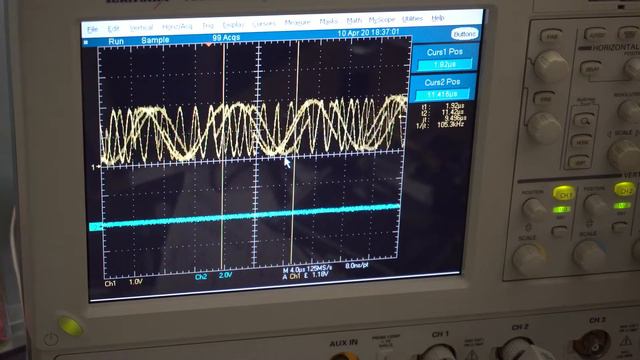Open the Horiz/Acq menu

coord(177,26)
